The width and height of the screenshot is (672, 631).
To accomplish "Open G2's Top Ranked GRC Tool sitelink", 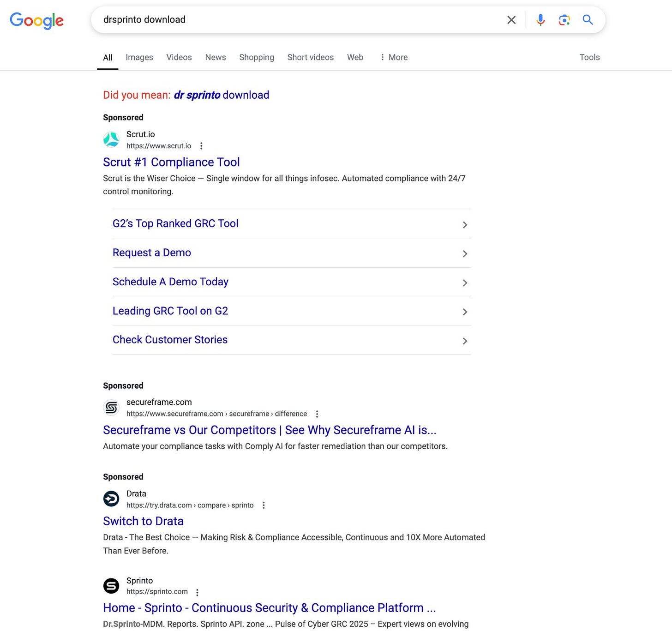I will pos(175,223).
